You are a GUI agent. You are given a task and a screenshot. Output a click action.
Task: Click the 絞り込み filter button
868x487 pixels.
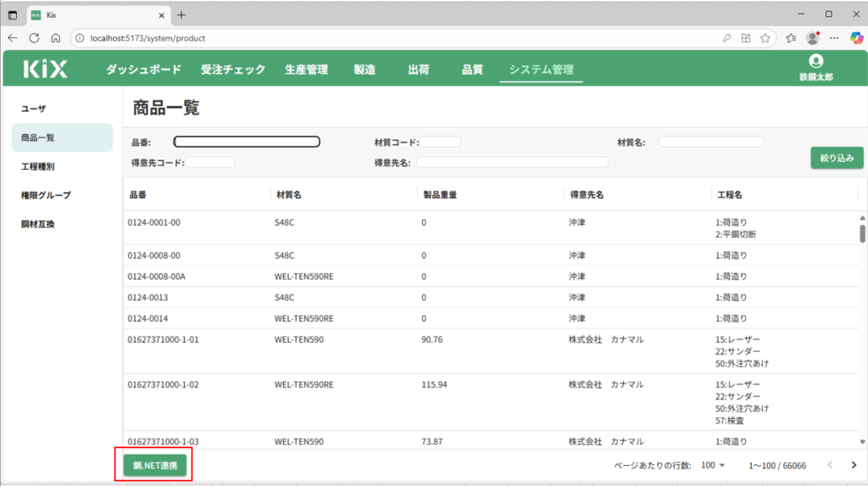tap(837, 158)
